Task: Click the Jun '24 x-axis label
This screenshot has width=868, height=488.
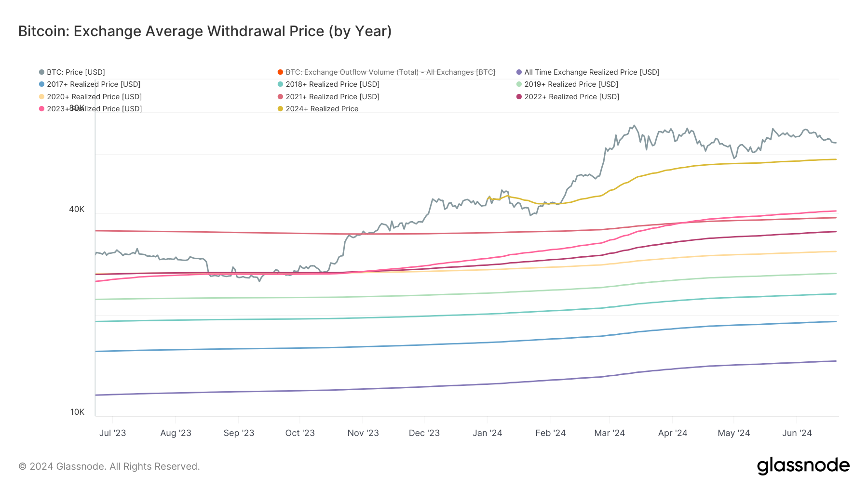Action: coord(797,433)
